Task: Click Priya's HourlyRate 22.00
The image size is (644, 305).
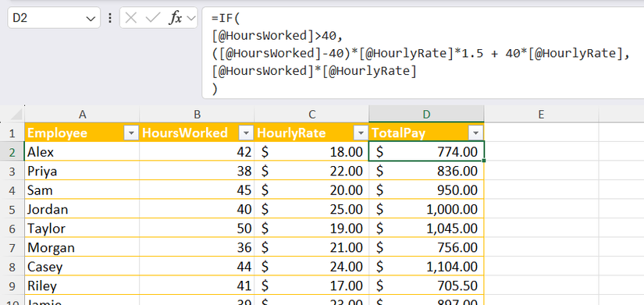Action: [x=311, y=171]
